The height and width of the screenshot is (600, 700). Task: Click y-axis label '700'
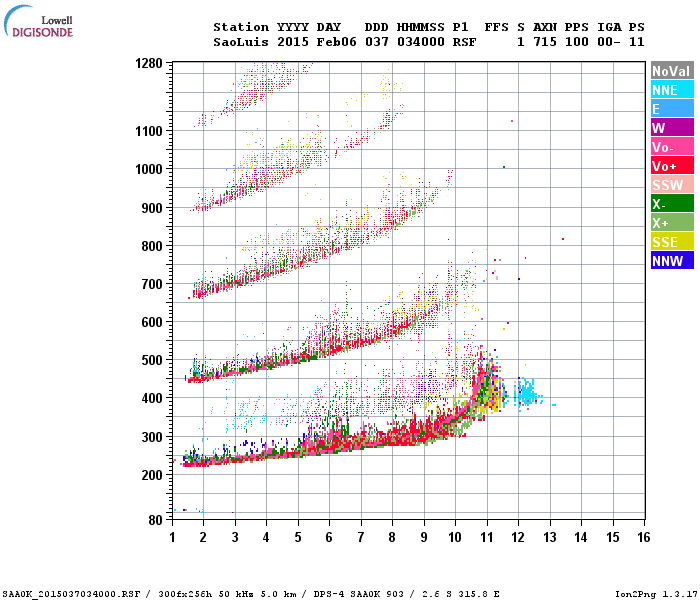point(152,284)
